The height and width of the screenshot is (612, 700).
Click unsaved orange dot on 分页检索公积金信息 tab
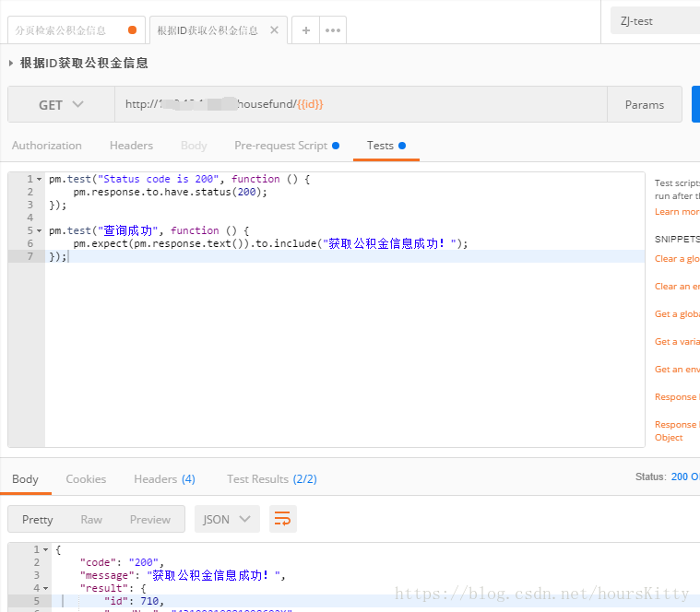coord(132,29)
